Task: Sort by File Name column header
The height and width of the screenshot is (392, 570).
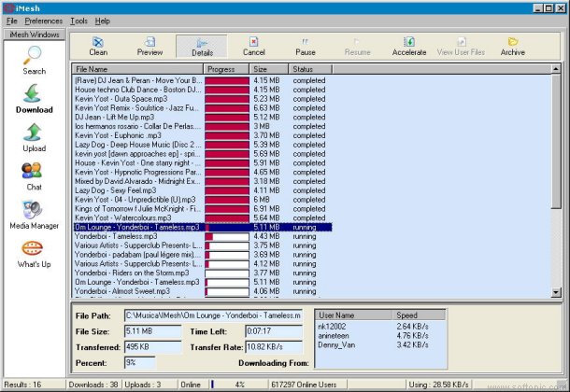Action: (137, 69)
